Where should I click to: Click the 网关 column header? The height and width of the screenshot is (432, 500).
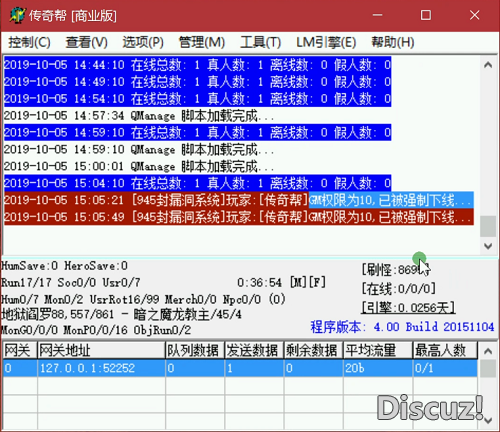coord(20,350)
